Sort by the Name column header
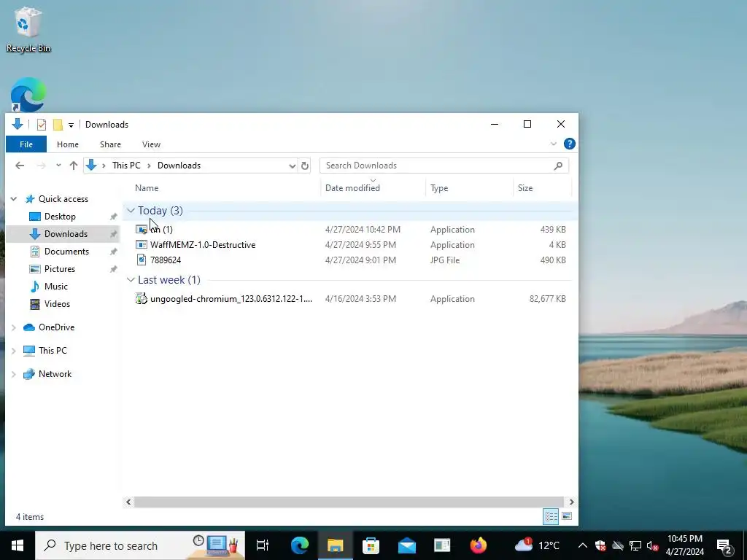The image size is (747, 560). 147,188
